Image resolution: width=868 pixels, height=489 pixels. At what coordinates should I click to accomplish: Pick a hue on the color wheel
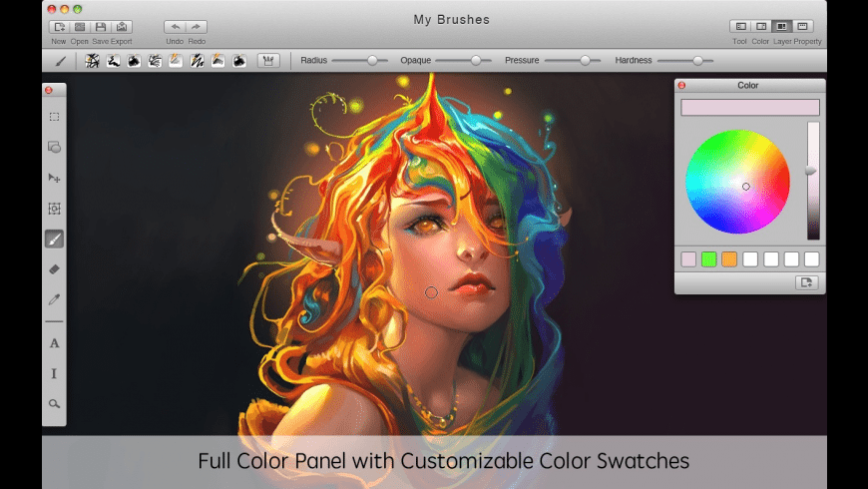pos(737,182)
